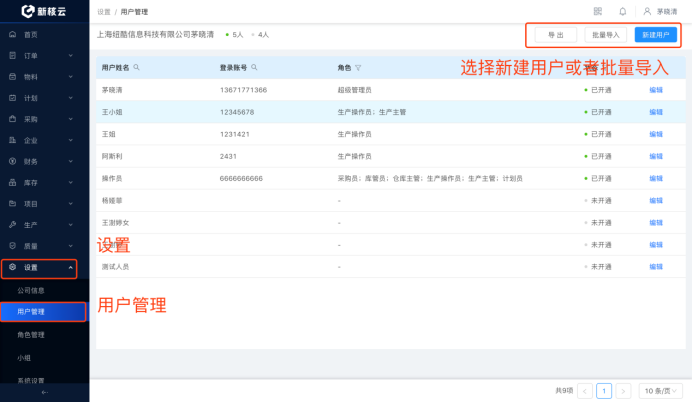Viewport: 692px width, 402px height.
Task: Click the 订单 orders icon
Action: pos(12,56)
